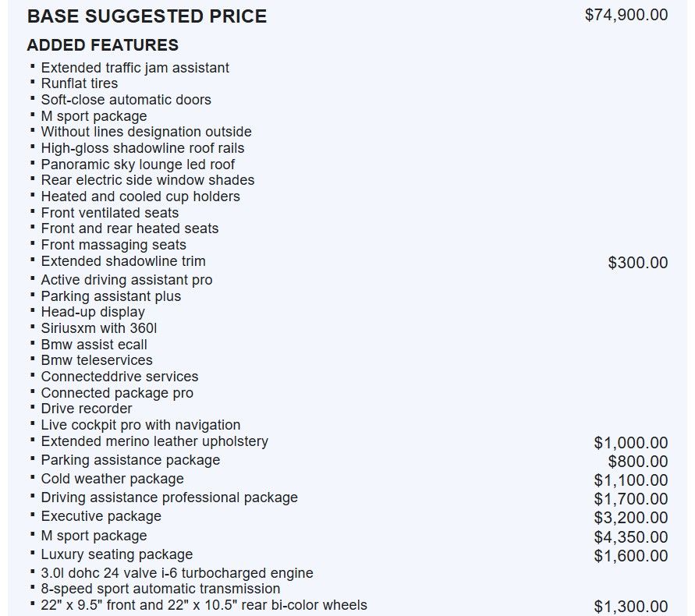695x616 pixels.
Task: Click Extended shadowline trim $300.00 price
Action: (638, 263)
